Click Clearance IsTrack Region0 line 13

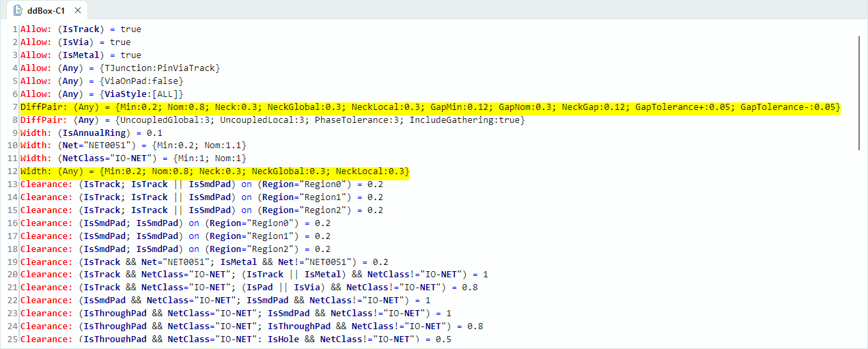click(201, 184)
